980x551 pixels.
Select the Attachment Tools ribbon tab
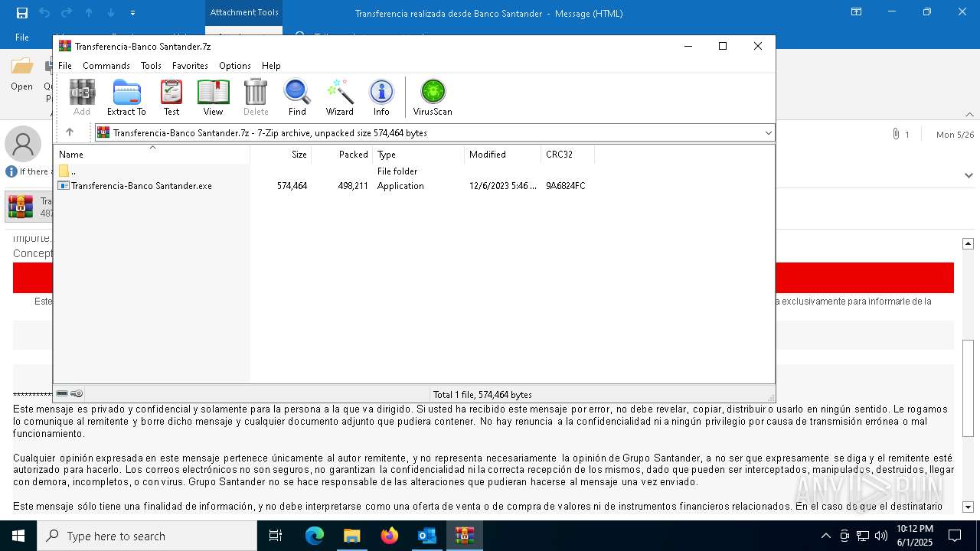[x=244, y=12]
